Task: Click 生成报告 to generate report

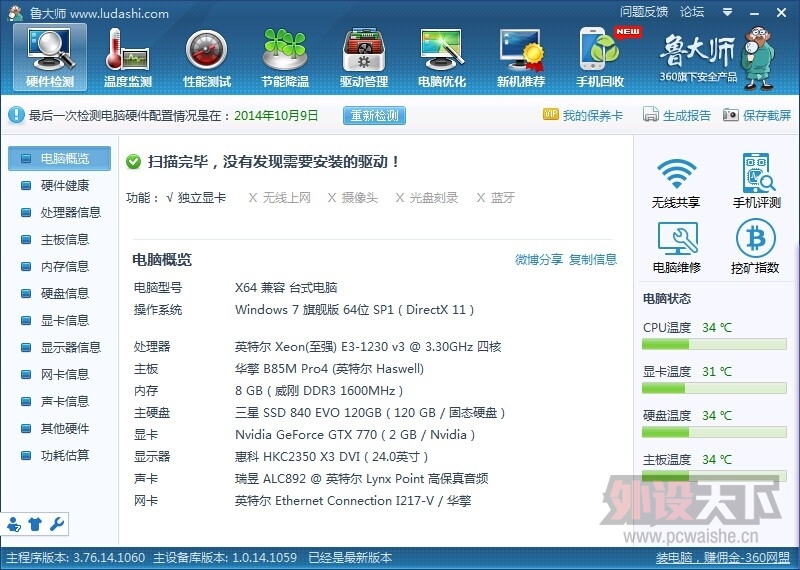Action: [677, 115]
